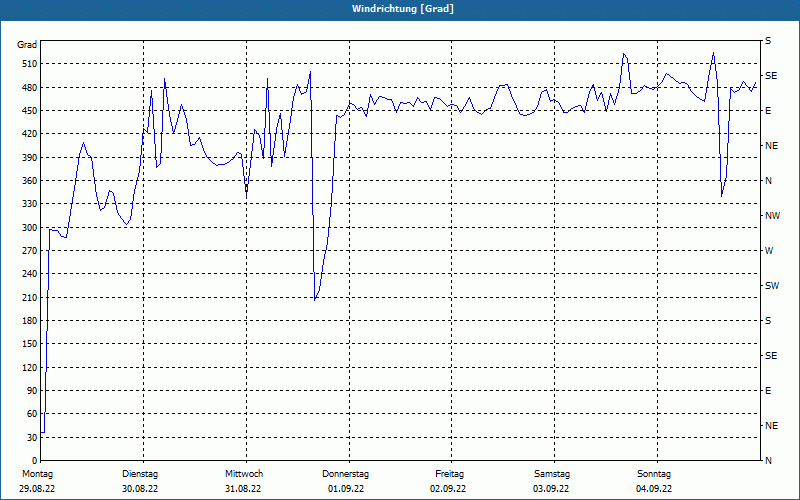
Task: Click the date 02.09.22
Action: [x=448, y=489]
